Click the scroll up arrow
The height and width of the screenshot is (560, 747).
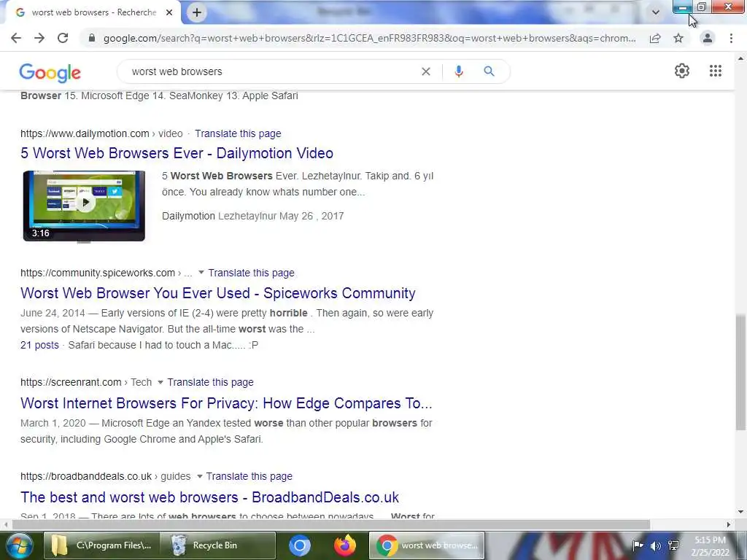(741, 58)
